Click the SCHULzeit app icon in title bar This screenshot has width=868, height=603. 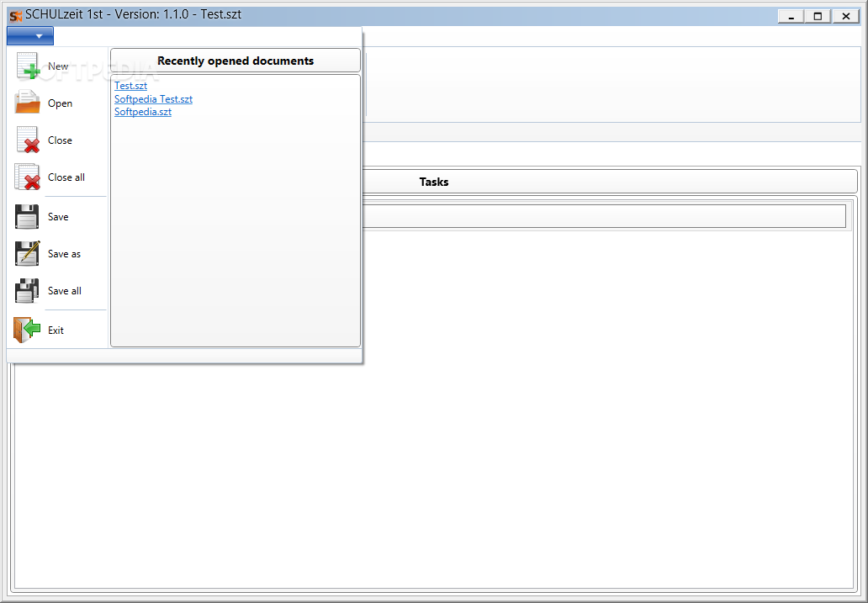click(16, 15)
